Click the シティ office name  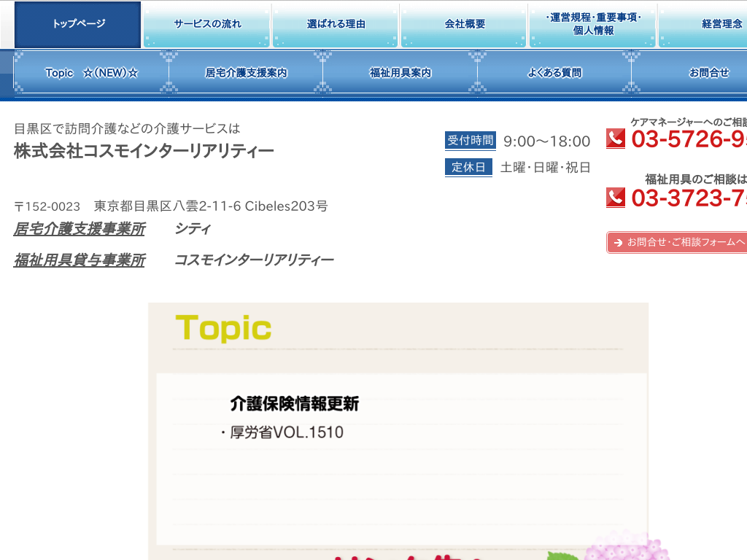[x=193, y=229]
